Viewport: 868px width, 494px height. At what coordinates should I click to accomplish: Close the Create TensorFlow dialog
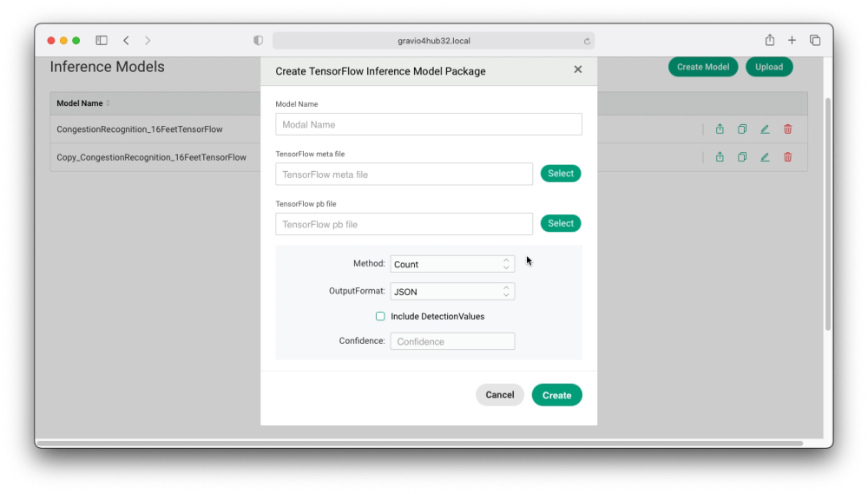(x=578, y=69)
